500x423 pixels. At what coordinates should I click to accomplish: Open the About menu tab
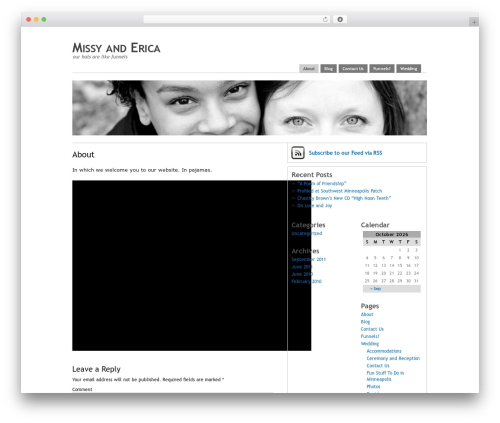309,68
